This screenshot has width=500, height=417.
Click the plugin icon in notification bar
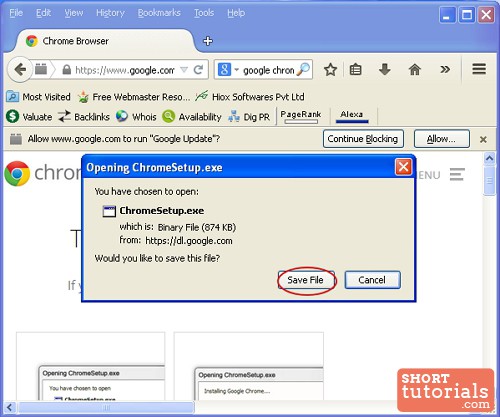click(16, 139)
